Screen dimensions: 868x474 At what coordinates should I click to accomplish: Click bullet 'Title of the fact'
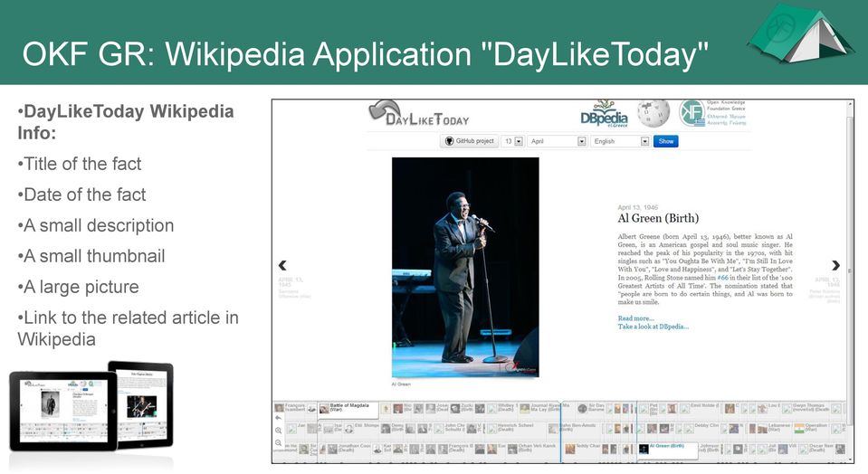coord(79,164)
